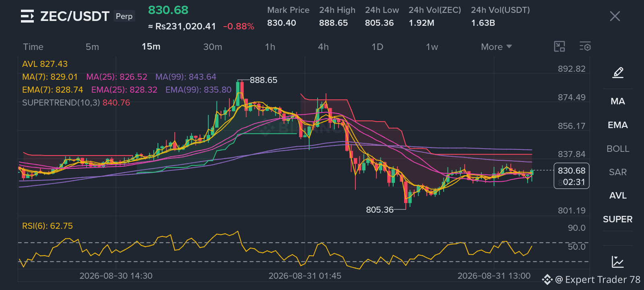644x290 pixels.
Task: Open the trading pair list menu icon
Action: tap(27, 16)
